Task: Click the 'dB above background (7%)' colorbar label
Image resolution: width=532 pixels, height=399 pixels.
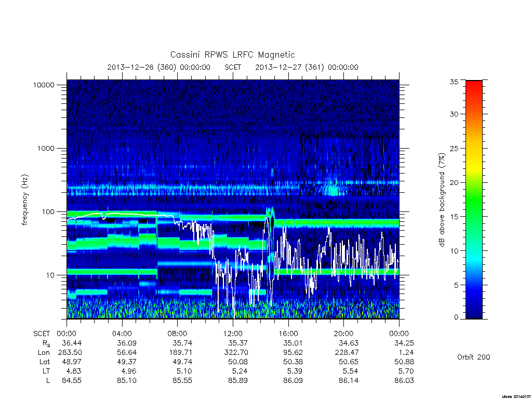Action: tap(442, 199)
